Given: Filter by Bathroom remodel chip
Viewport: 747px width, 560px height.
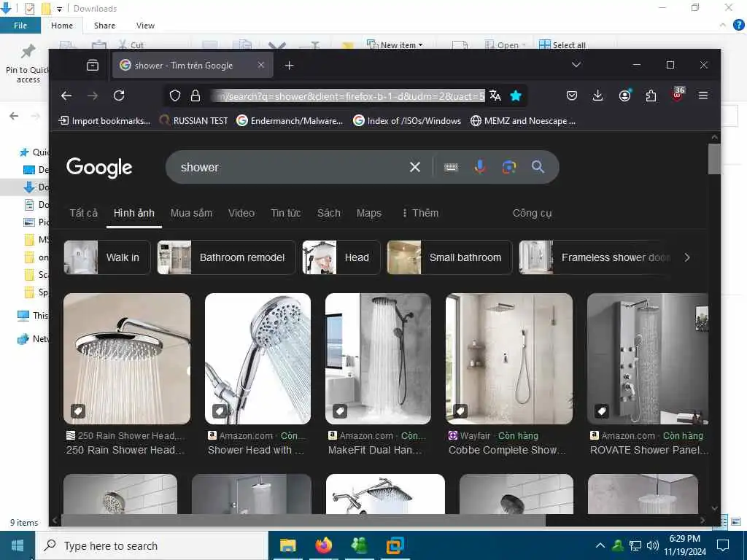Looking at the screenshot, I should pos(226,257).
